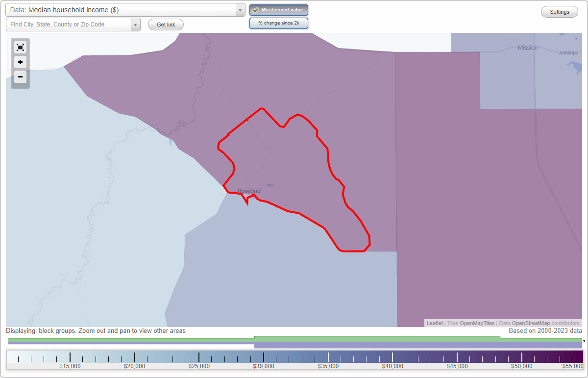This screenshot has width=588, height=378.
Task: Open the Data selection dropdown arrow
Action: pyautogui.click(x=239, y=10)
